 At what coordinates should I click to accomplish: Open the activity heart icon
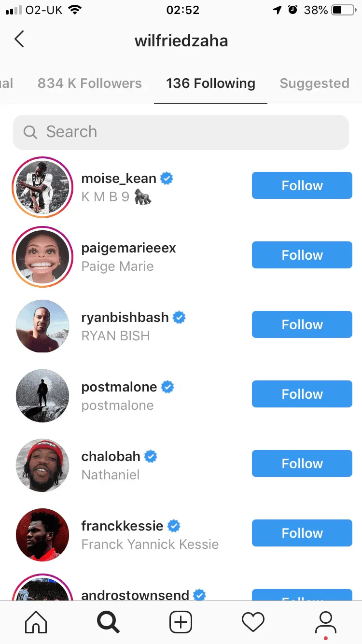[253, 622]
